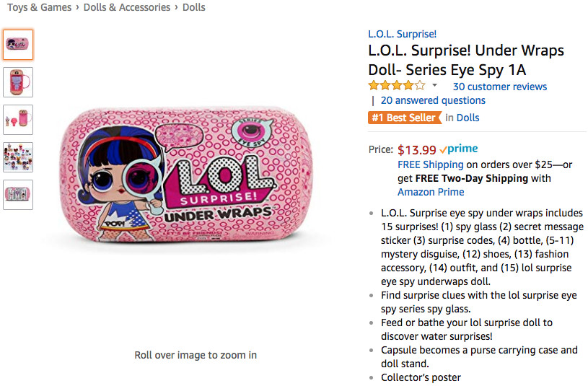Image resolution: width=588 pixels, height=386 pixels.
Task: Open the FREE Shipping link
Action: 430,165
